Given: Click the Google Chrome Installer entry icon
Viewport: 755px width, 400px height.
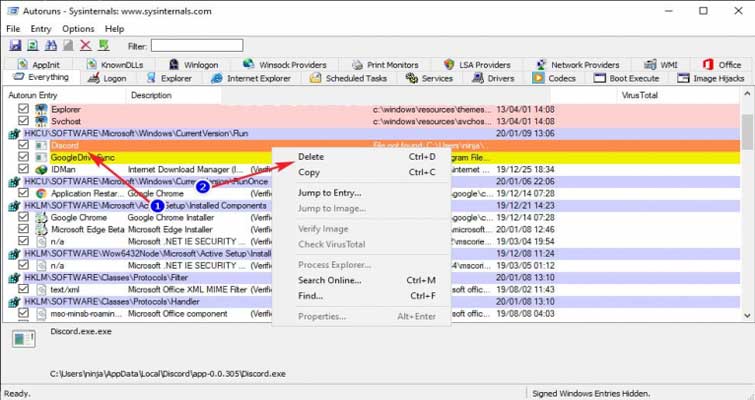Looking at the screenshot, I should [x=41, y=218].
